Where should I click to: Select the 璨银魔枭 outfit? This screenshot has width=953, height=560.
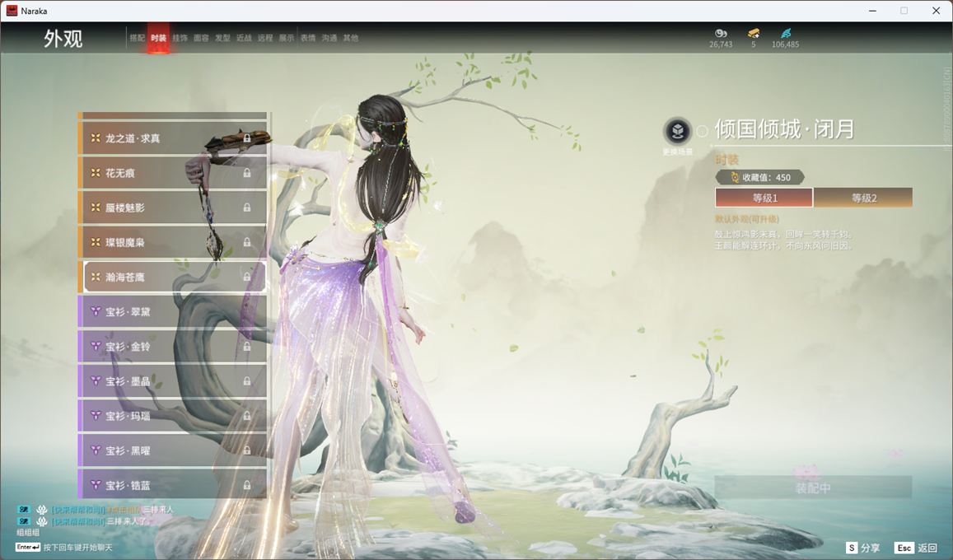(173, 242)
